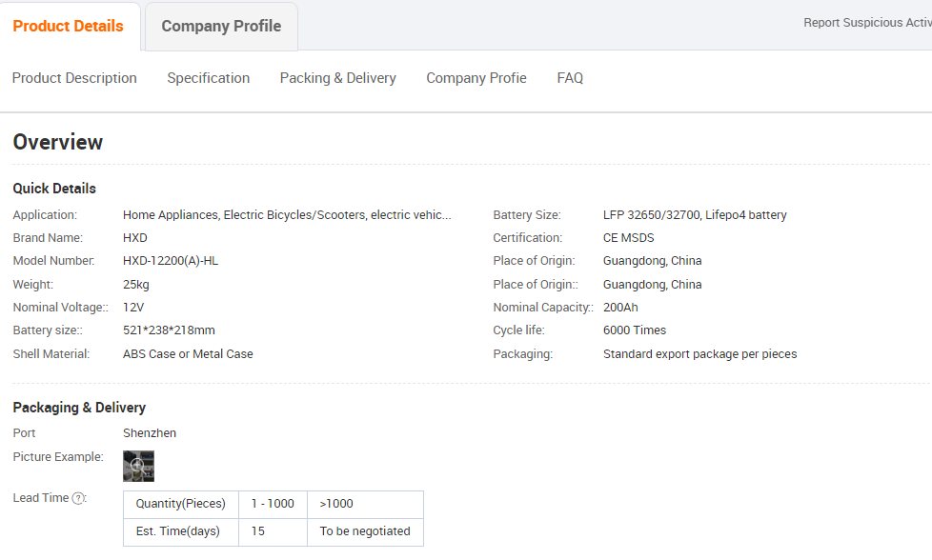The height and width of the screenshot is (560, 932).
Task: Select the Packing & Delivery navigation link
Action: click(337, 78)
